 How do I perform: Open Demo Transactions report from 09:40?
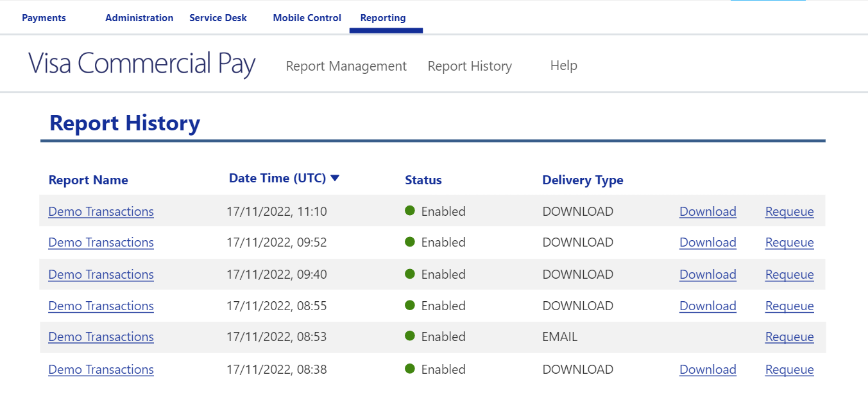101,274
